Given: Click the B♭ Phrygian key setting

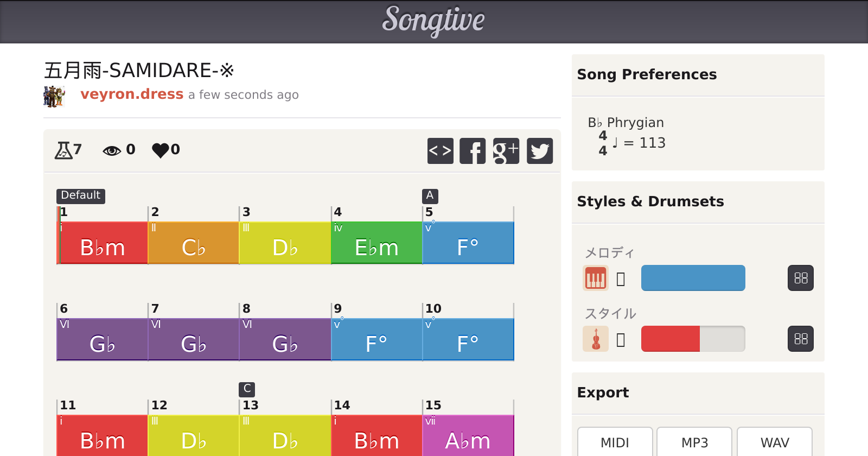Looking at the screenshot, I should [626, 123].
